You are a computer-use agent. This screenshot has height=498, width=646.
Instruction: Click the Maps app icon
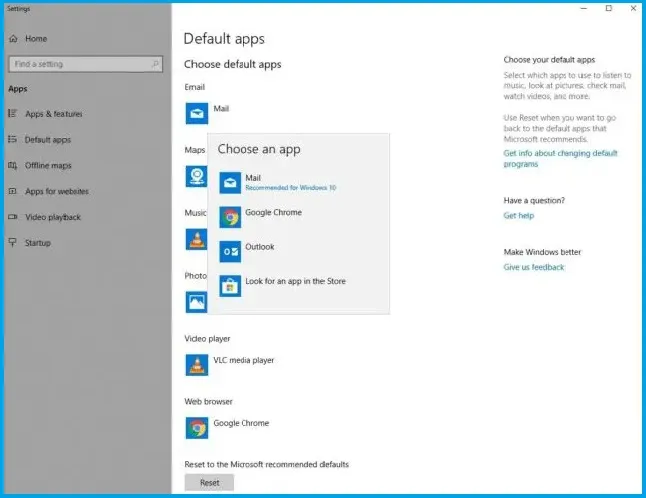coord(197,176)
